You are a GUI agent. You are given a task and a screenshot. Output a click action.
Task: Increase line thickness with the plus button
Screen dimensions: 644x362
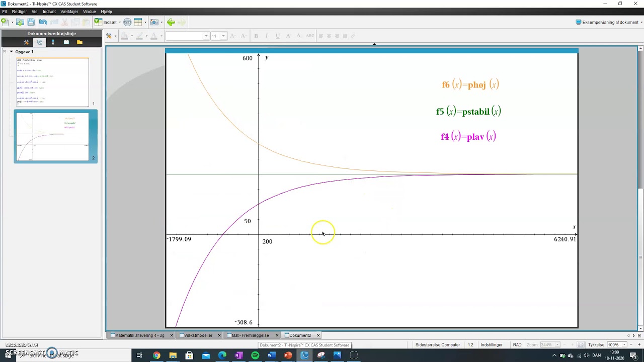pyautogui.click(x=639, y=345)
